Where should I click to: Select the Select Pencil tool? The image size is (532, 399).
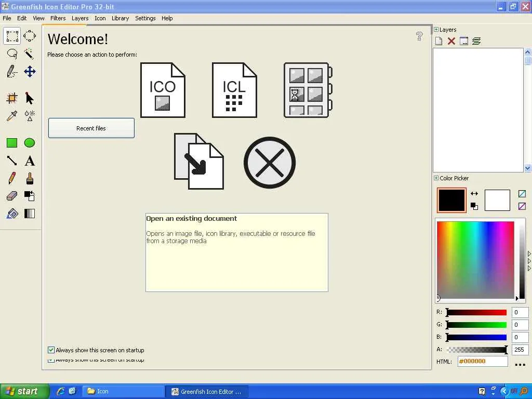click(12, 72)
